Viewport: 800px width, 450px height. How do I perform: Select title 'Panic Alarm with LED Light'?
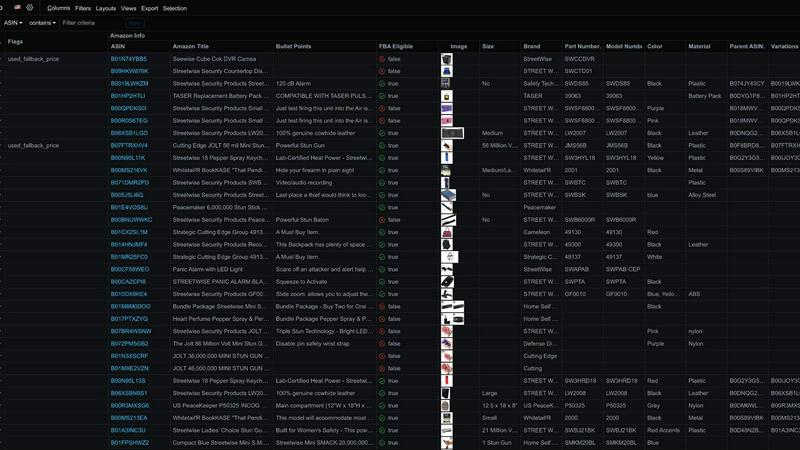coord(207,269)
